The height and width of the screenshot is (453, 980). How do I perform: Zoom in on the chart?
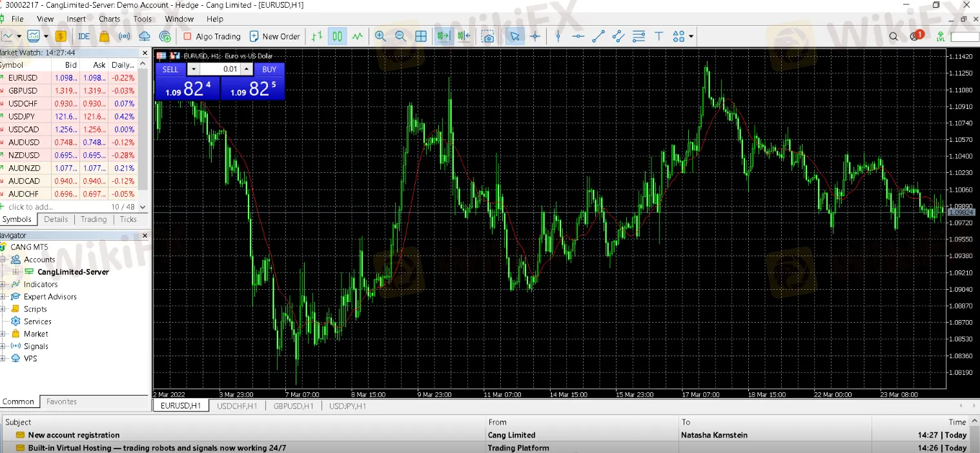pyautogui.click(x=380, y=36)
